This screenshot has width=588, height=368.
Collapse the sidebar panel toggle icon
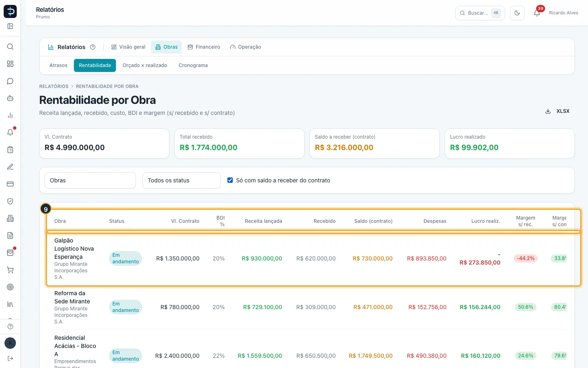10,26
